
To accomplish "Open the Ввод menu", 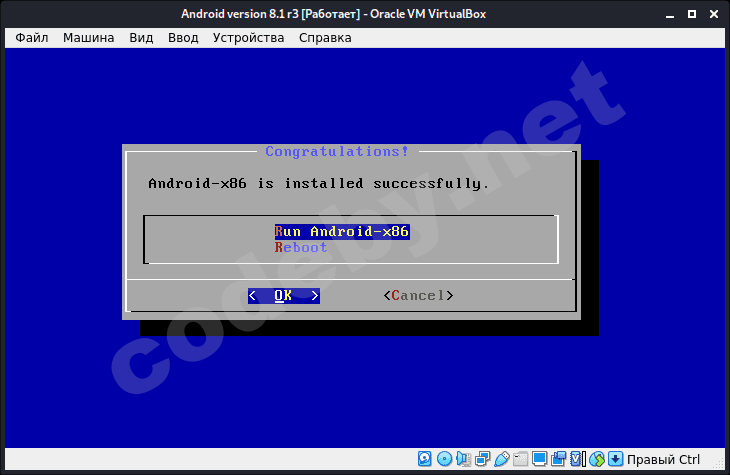I will [183, 38].
